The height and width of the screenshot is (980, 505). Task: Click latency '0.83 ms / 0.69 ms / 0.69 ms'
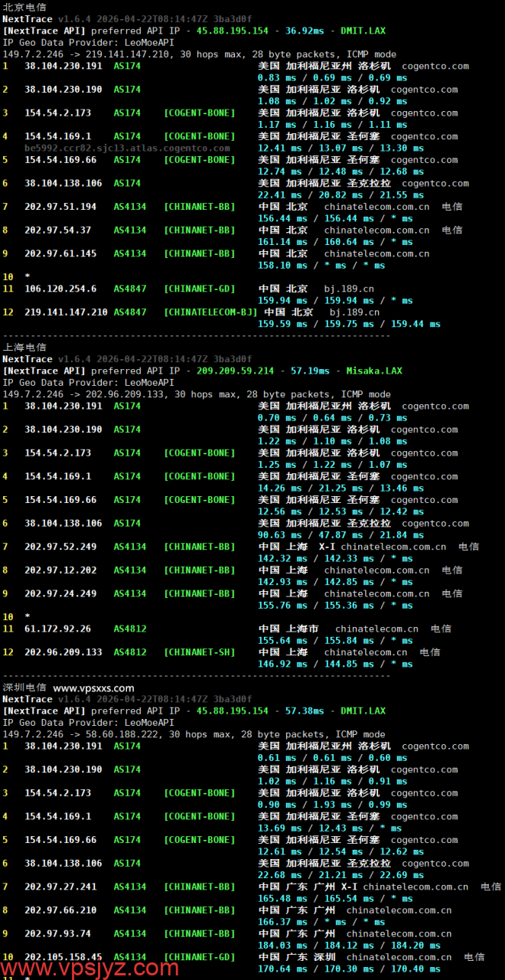pyautogui.click(x=333, y=78)
